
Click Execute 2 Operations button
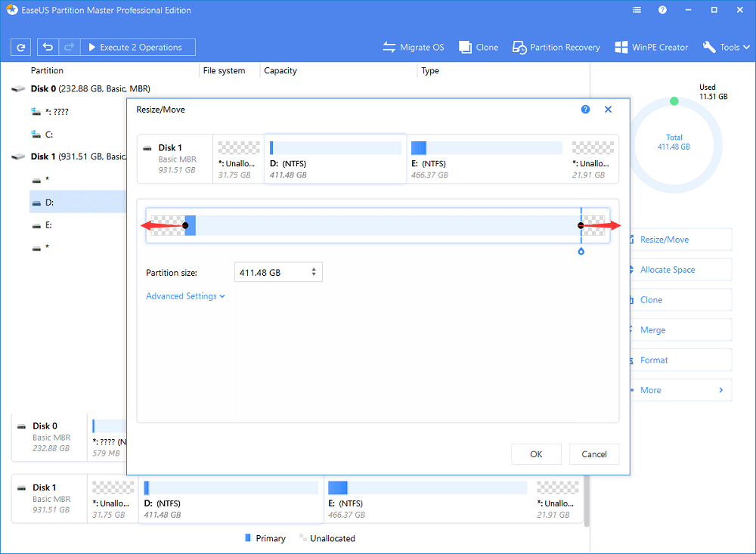[x=138, y=47]
